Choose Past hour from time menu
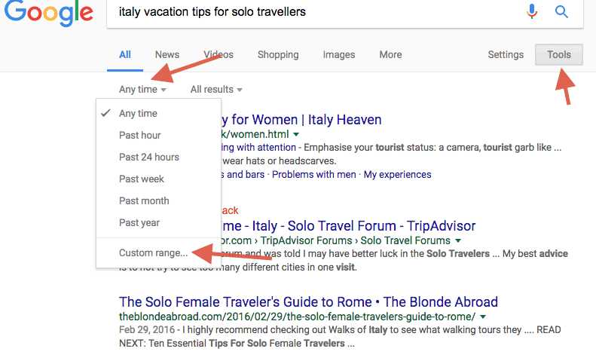596x364 pixels. coord(139,135)
